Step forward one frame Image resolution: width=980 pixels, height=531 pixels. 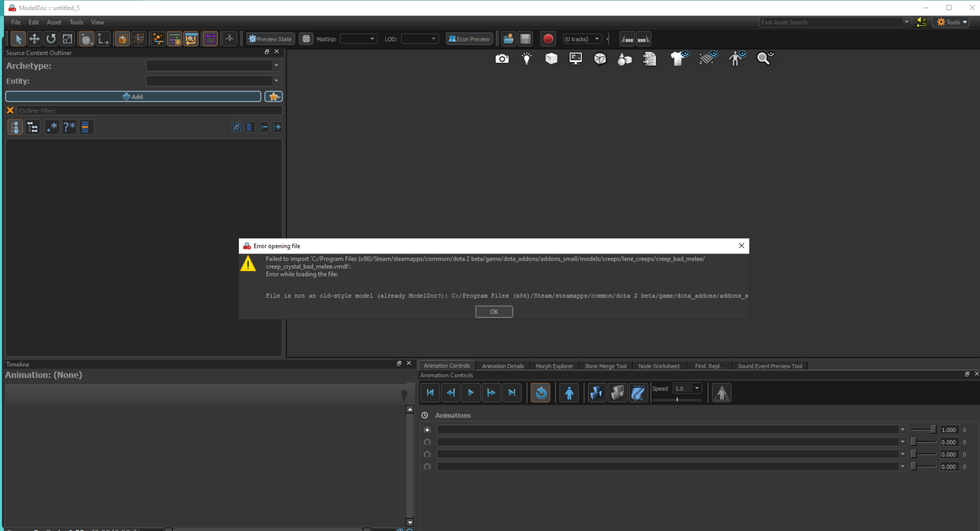point(492,393)
